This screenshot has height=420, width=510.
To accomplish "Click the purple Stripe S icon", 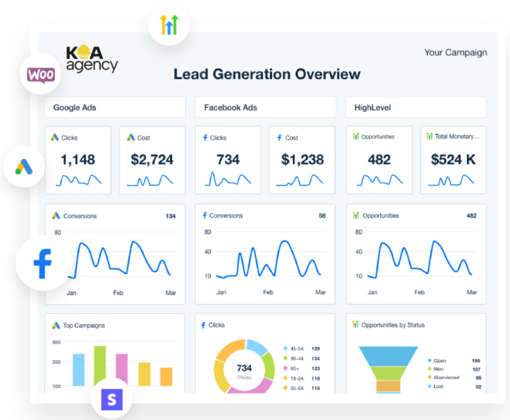I will pyautogui.click(x=112, y=399).
